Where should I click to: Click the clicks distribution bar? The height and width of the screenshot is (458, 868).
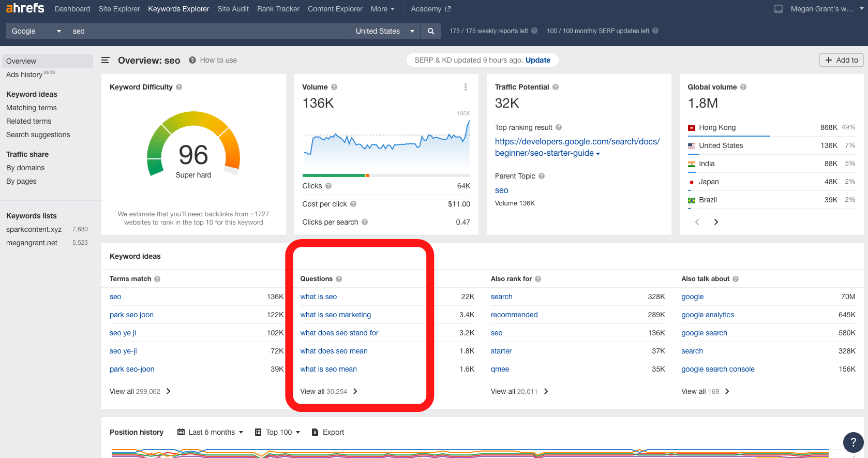(386, 175)
